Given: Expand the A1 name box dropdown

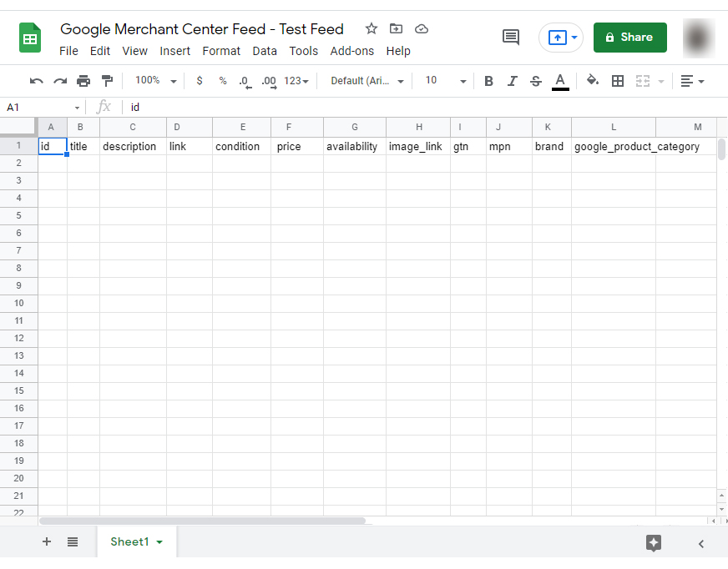Looking at the screenshot, I should tap(77, 108).
